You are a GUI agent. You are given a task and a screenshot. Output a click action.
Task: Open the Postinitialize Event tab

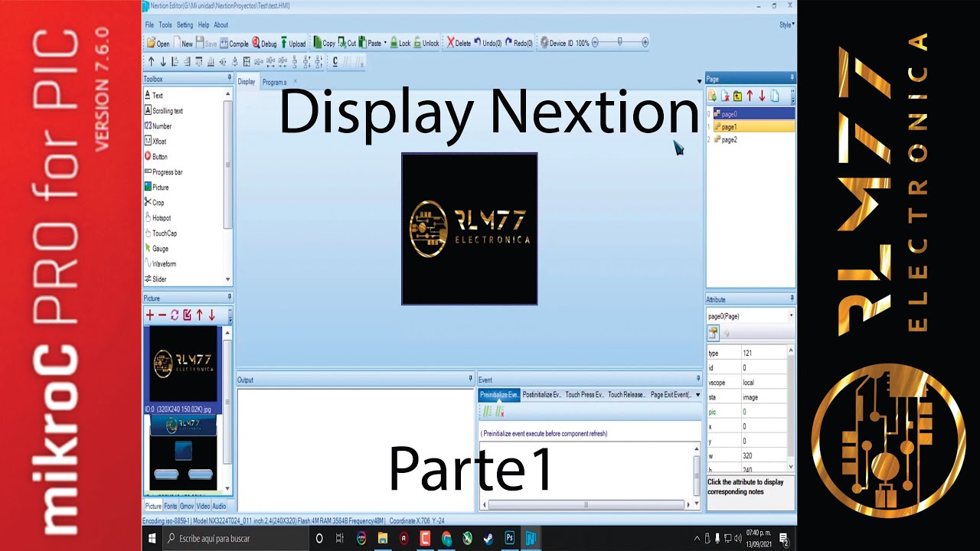[541, 395]
